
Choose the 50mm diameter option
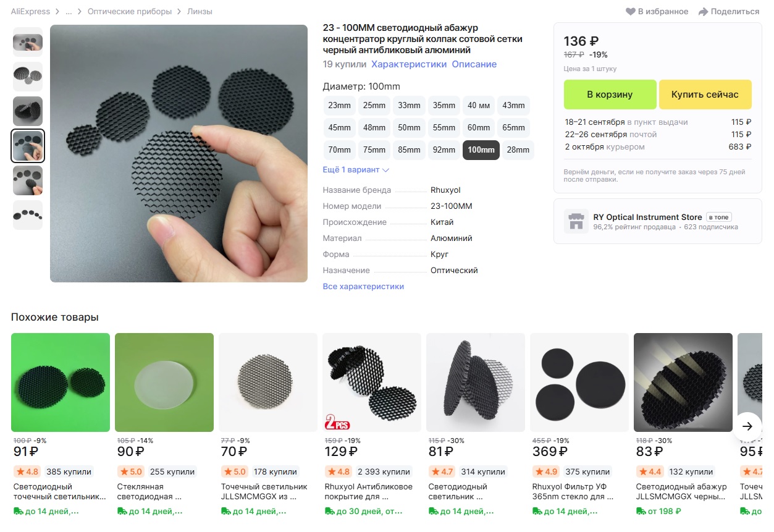409,128
